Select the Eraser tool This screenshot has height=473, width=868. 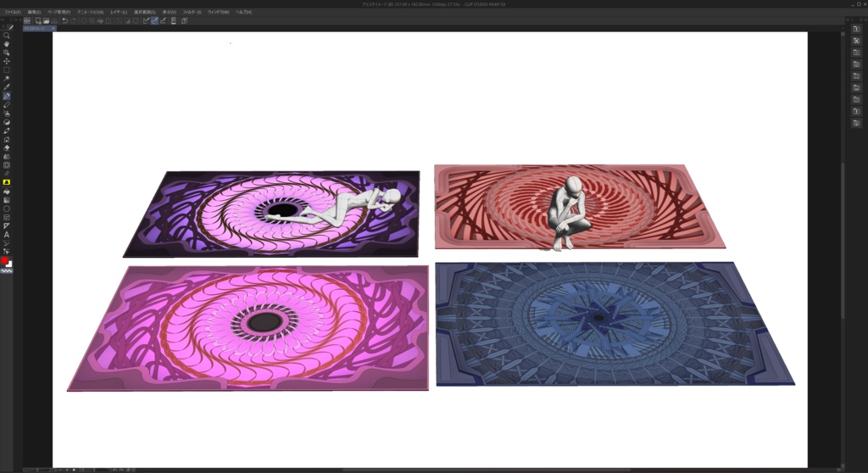[7, 147]
